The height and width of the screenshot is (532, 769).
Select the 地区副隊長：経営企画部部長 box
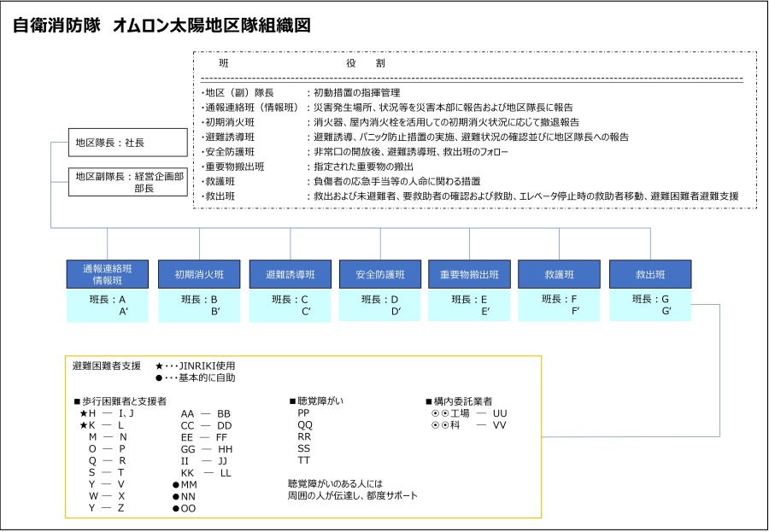pyautogui.click(x=128, y=182)
